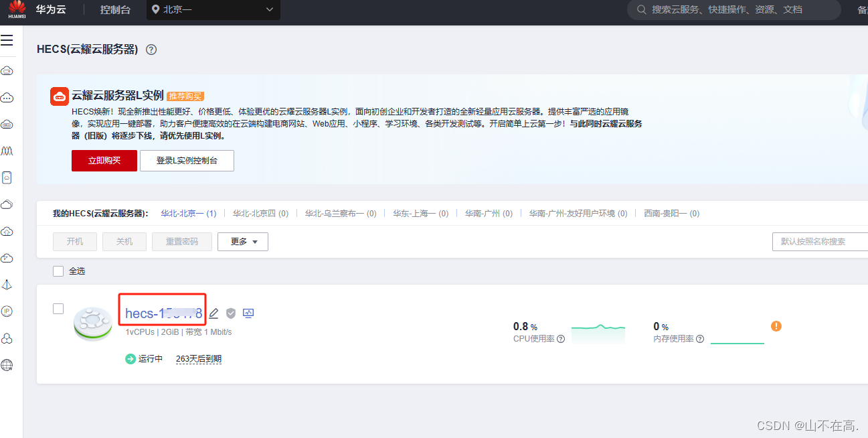
Task: Focus the 默认按照名称搜索 search field
Action: (x=820, y=241)
